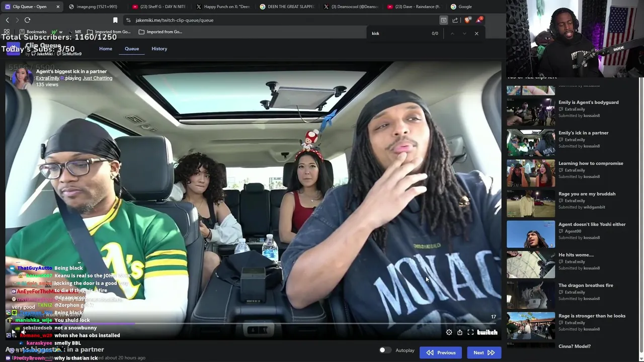Switch to 'Sheff G - DAY N NITE' tab
Viewport: 644px width, 362px height.
click(x=159, y=7)
